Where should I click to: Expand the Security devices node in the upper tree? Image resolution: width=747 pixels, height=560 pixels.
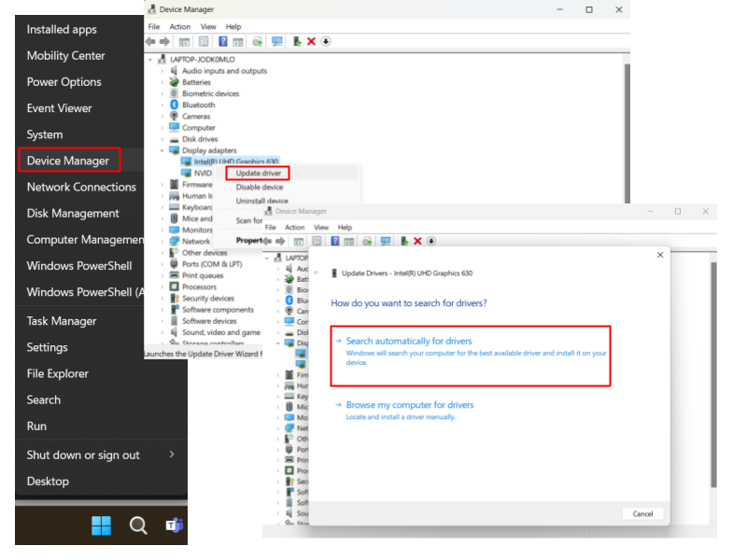pyautogui.click(x=162, y=298)
